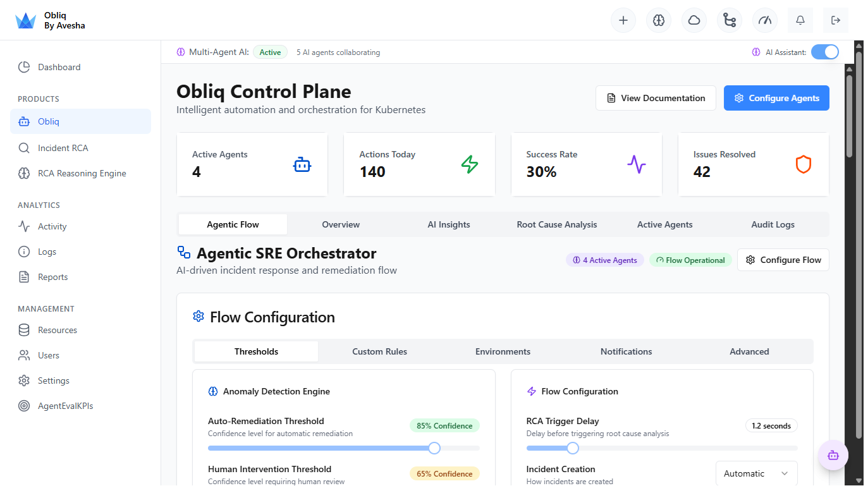Viewport: 868px width, 493px height.
Task: Click the Agentic SRE Orchestrator flow icon
Action: click(x=184, y=253)
